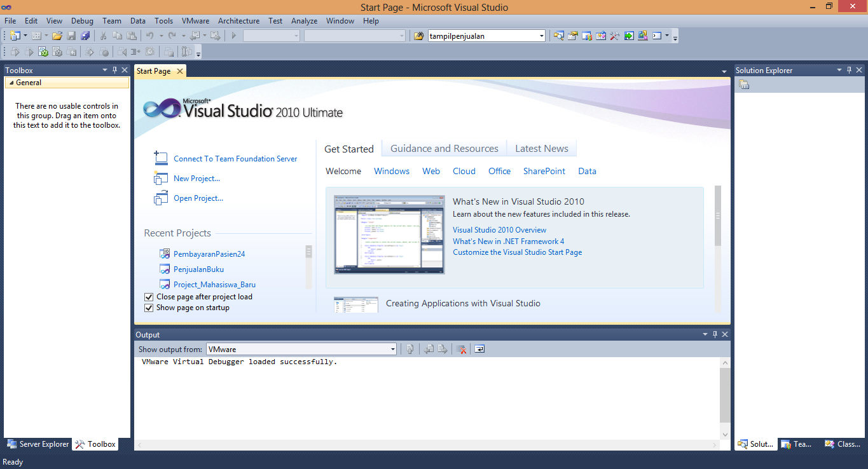The height and width of the screenshot is (469, 868).
Task: Open the Toolbox hammer-and-wrench toolbar icon
Action: 615,36
